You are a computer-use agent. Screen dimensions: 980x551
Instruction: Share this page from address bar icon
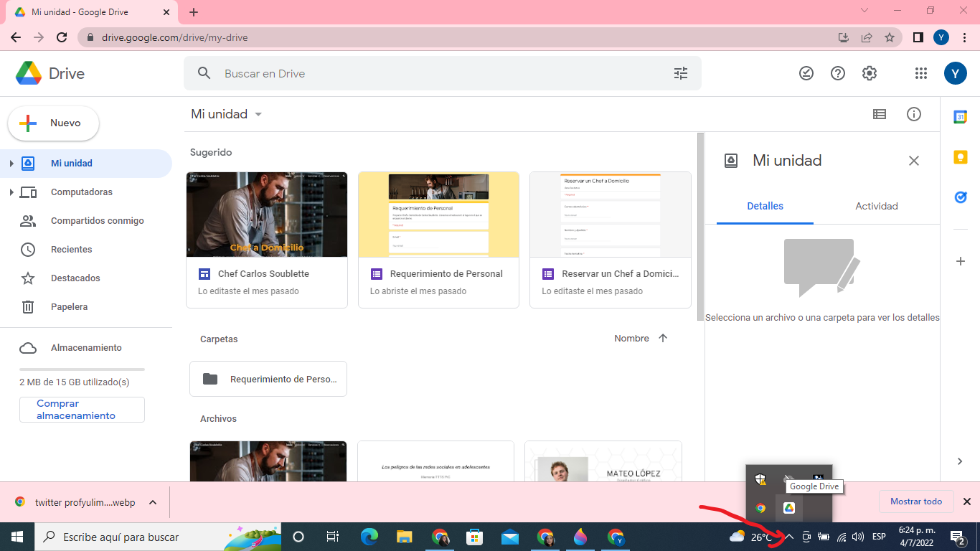point(867,37)
